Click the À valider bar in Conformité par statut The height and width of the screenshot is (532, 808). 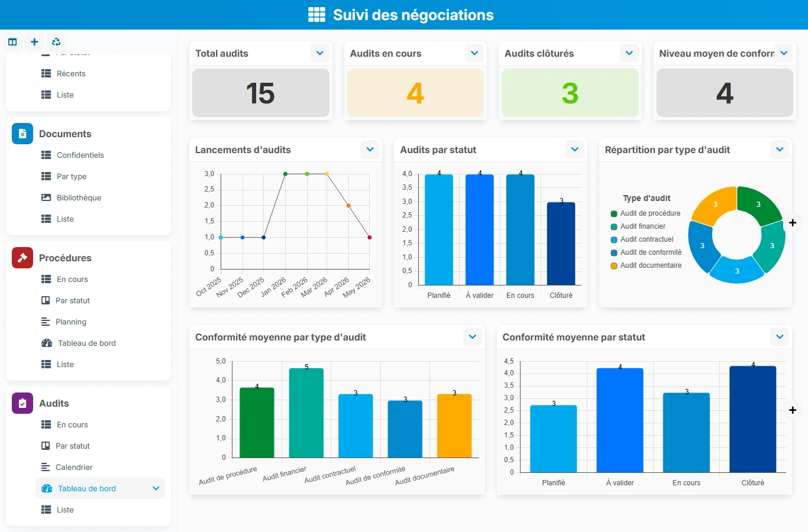tap(620, 420)
